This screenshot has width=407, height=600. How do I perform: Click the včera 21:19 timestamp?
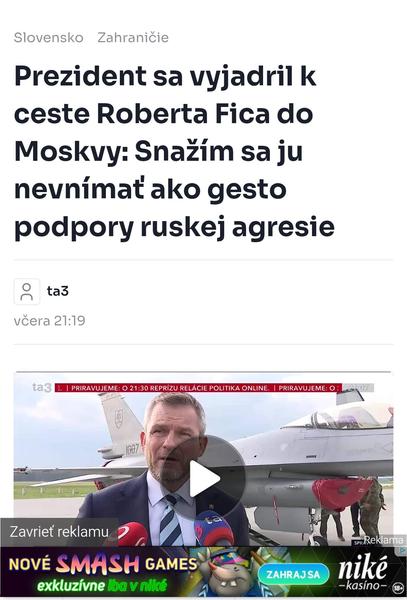50,321
